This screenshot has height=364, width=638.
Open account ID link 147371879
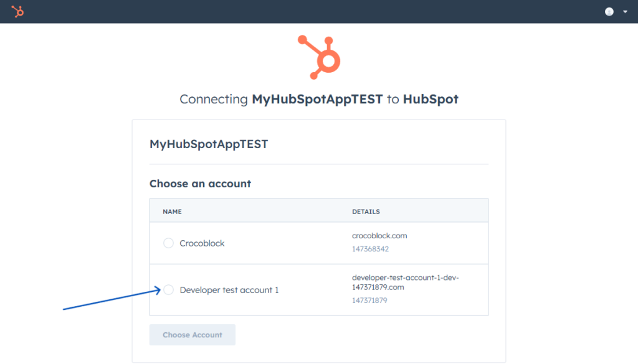click(x=369, y=300)
